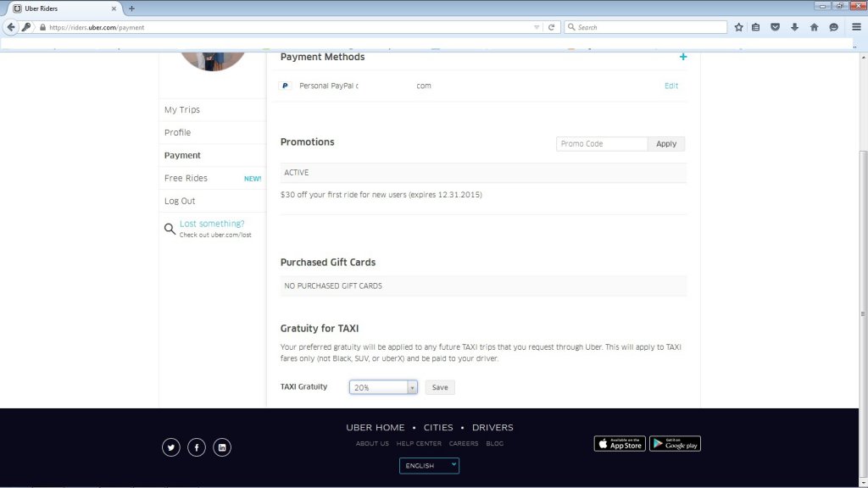This screenshot has width=868, height=488.
Task: Add a payment method with plus icon
Action: coord(683,57)
